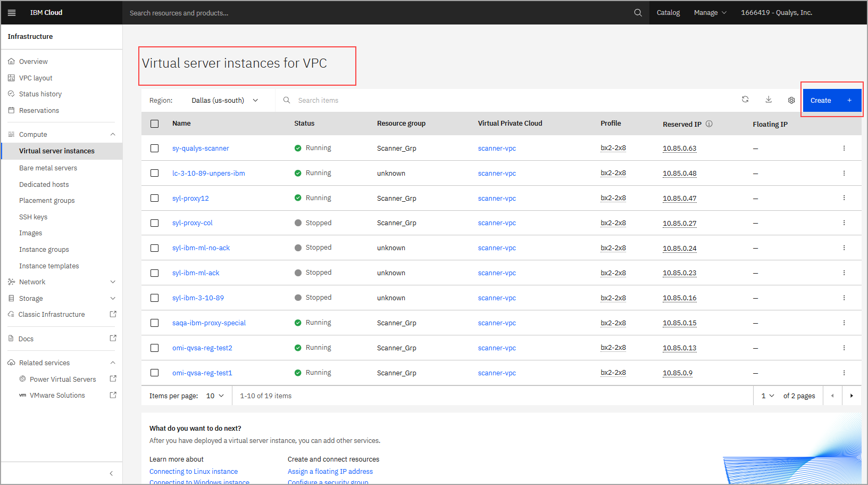Screen dimensions: 868x485
Task: Select the syl-proxy12 row checkbox
Action: [x=155, y=198]
